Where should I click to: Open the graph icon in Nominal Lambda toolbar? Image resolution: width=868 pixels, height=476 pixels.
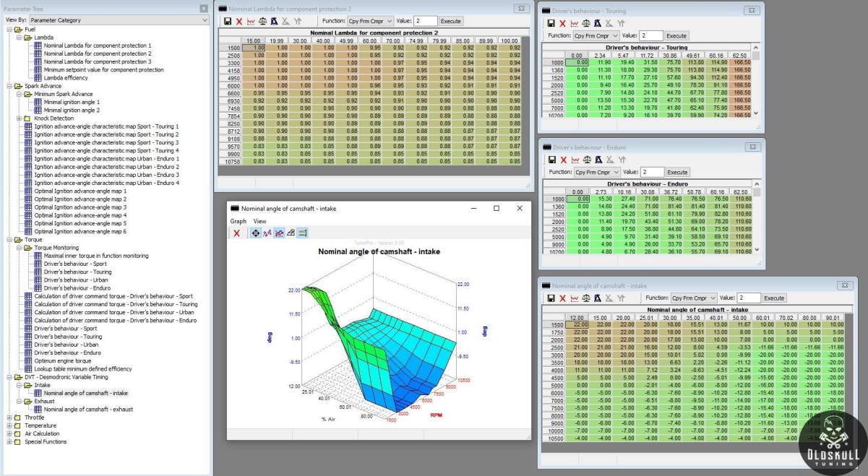251,22
